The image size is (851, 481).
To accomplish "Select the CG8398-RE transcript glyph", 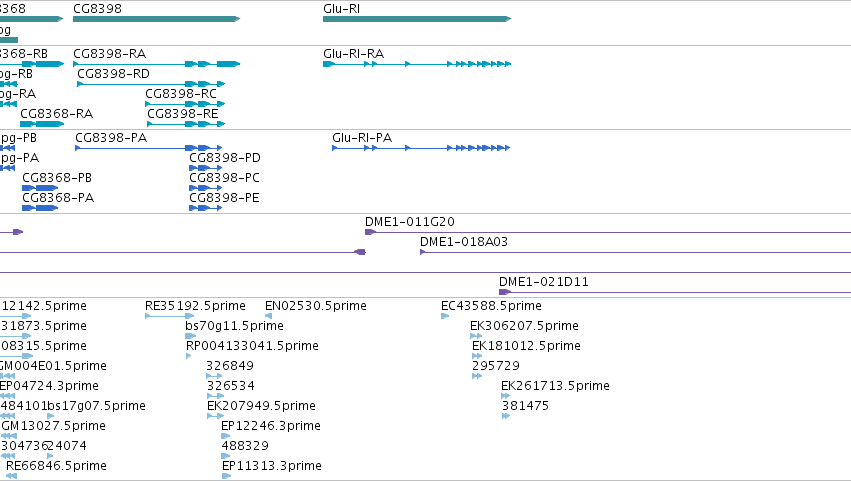I will (186, 124).
